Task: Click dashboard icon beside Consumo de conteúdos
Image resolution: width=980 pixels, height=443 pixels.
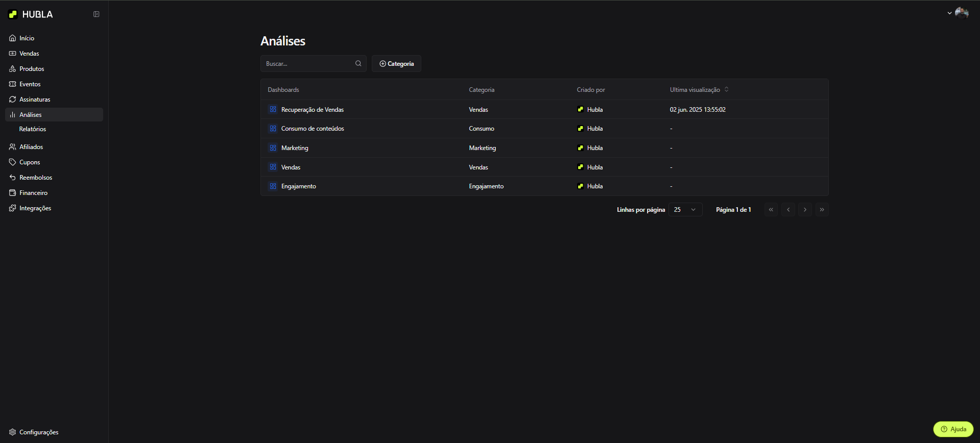Action: point(273,129)
